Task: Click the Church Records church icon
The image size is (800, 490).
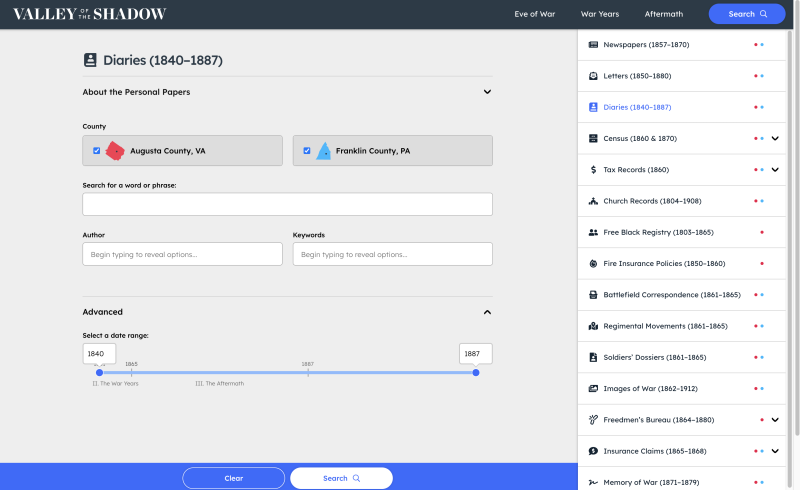Action: [593, 201]
